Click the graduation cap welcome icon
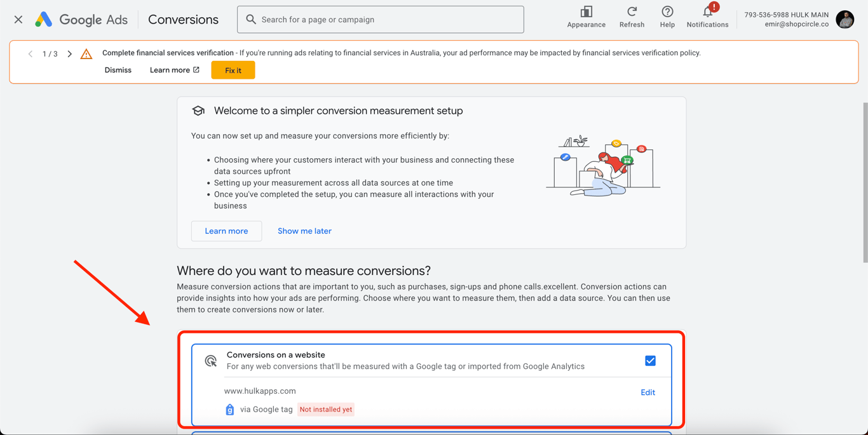This screenshot has width=868, height=435. click(x=198, y=110)
